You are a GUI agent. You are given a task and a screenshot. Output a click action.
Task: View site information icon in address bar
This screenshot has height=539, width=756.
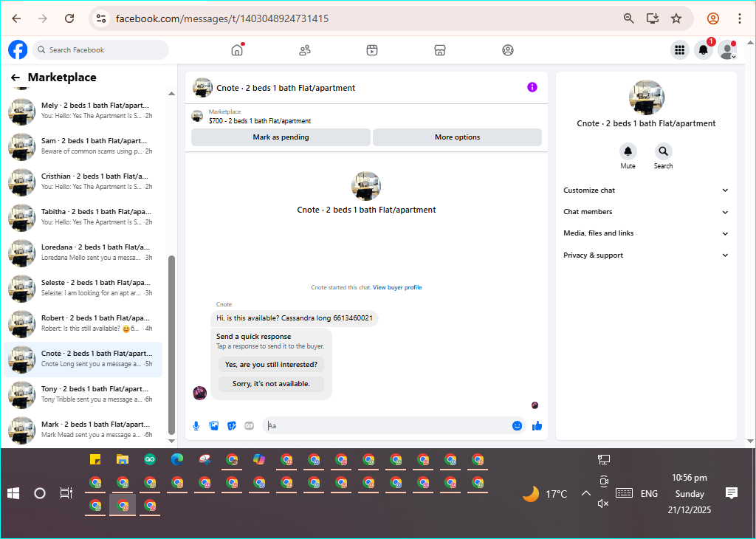coord(100,18)
